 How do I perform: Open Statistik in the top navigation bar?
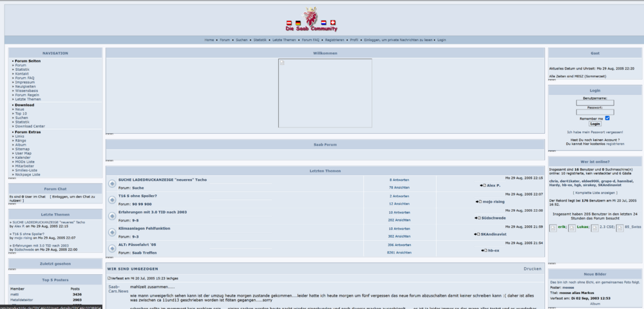click(260, 40)
